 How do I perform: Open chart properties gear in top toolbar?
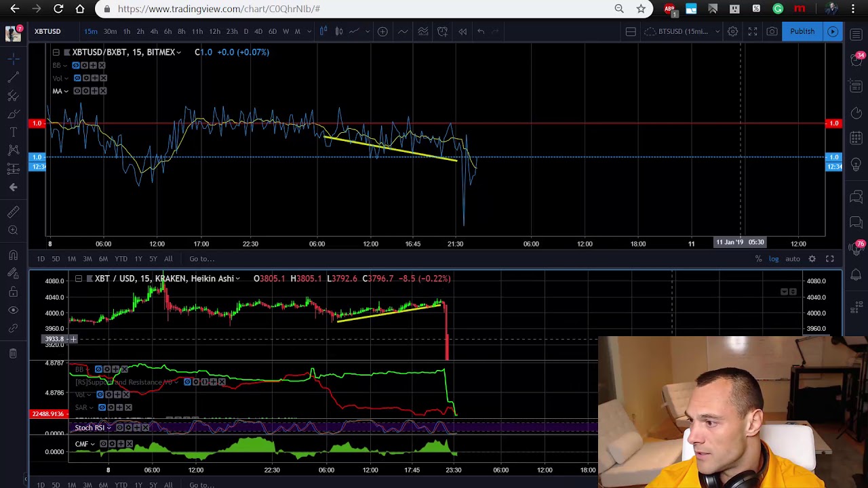[732, 31]
